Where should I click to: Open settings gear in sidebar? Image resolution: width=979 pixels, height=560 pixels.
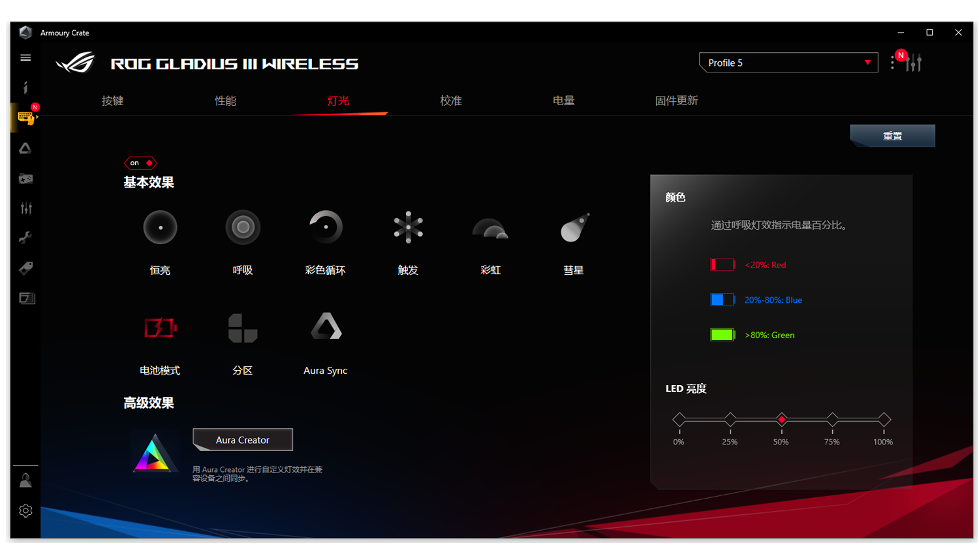(25, 511)
